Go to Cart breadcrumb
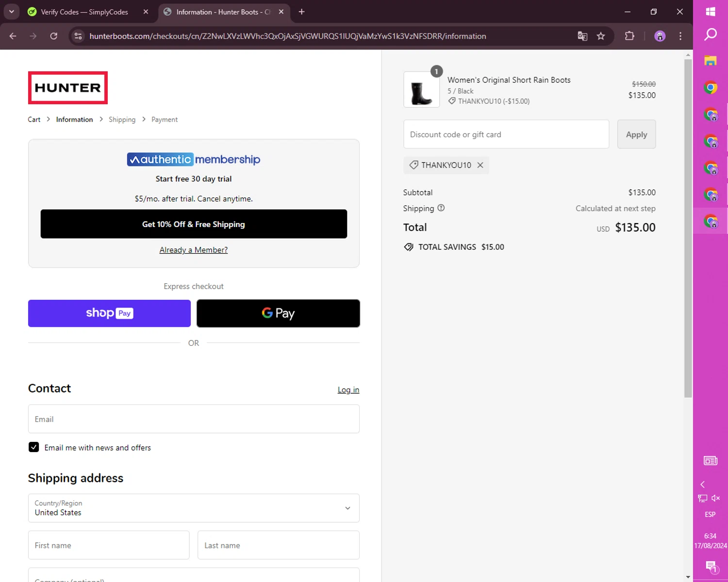 pos(34,119)
